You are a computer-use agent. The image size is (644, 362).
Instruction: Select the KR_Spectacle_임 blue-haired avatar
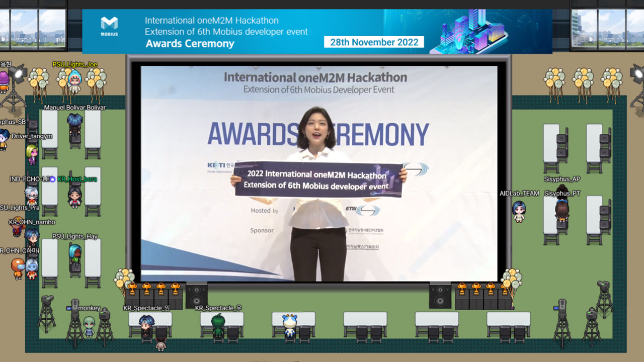coord(146,326)
